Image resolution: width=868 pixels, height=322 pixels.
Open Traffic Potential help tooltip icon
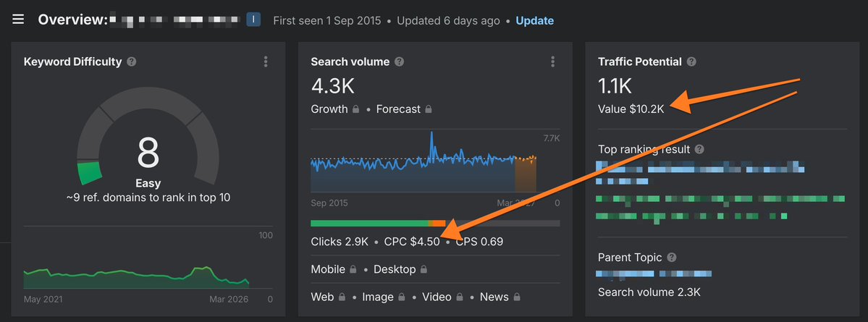[x=691, y=62]
